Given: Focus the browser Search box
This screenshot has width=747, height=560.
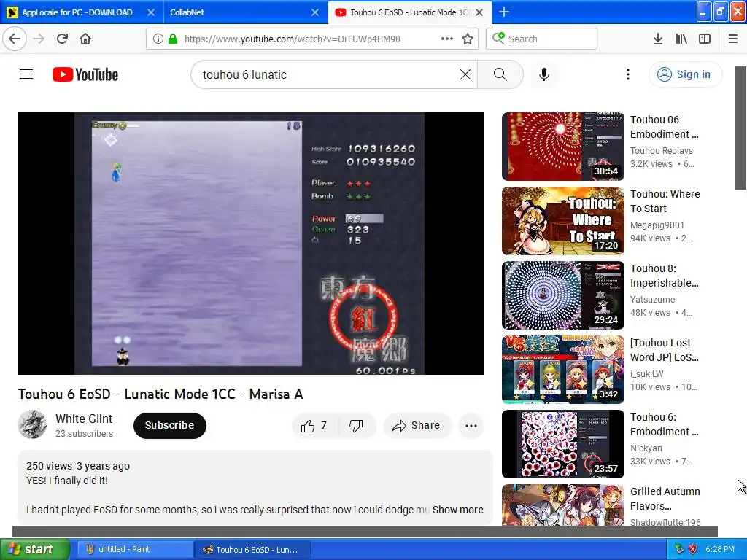Looking at the screenshot, I should [542, 39].
